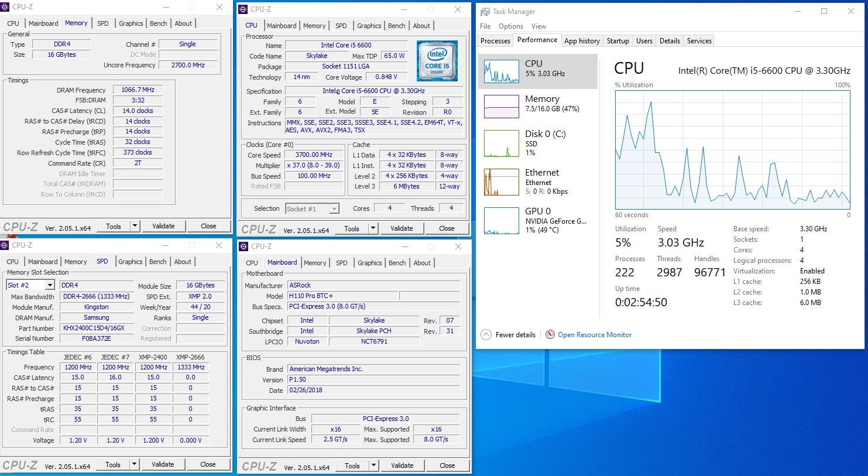This screenshot has width=868, height=476.
Task: Select the Memory graph in sidebar
Action: (502, 107)
